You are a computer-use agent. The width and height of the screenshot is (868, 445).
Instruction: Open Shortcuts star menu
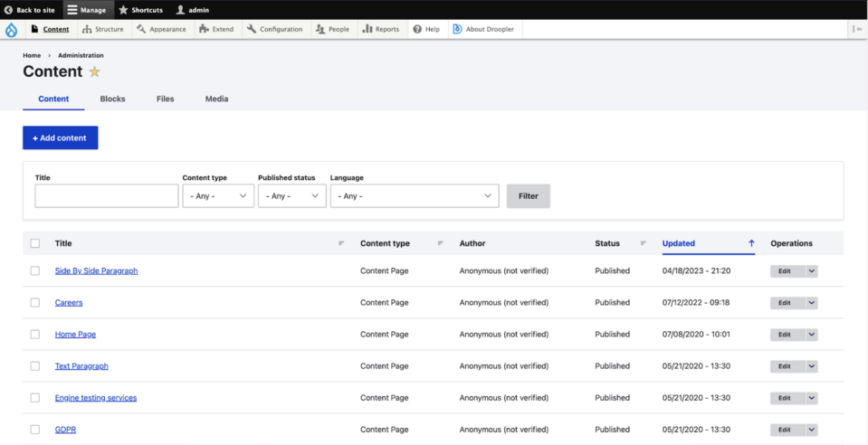[x=140, y=10]
